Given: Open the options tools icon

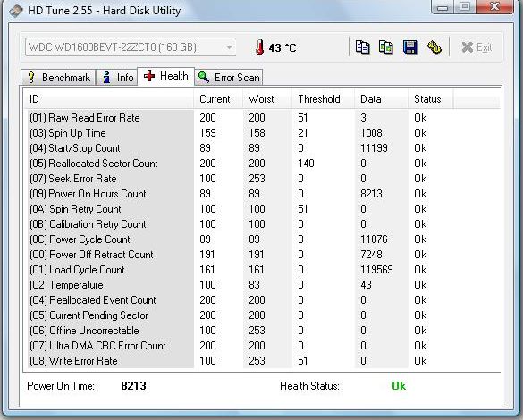Looking at the screenshot, I should click(x=434, y=47).
